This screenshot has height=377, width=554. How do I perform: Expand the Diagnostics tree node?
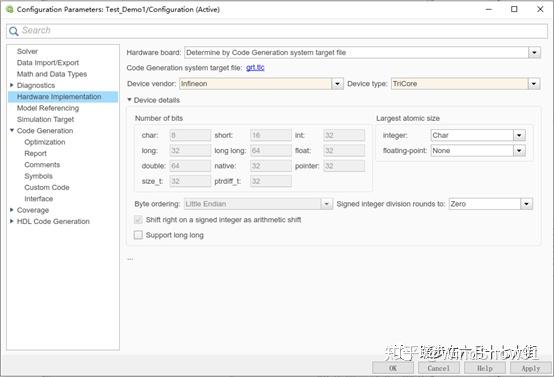click(x=12, y=85)
